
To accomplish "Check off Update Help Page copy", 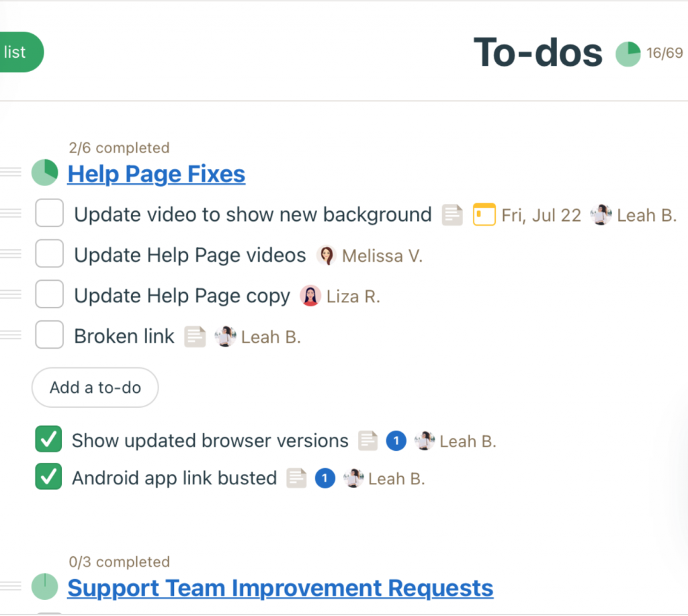I will (49, 294).
